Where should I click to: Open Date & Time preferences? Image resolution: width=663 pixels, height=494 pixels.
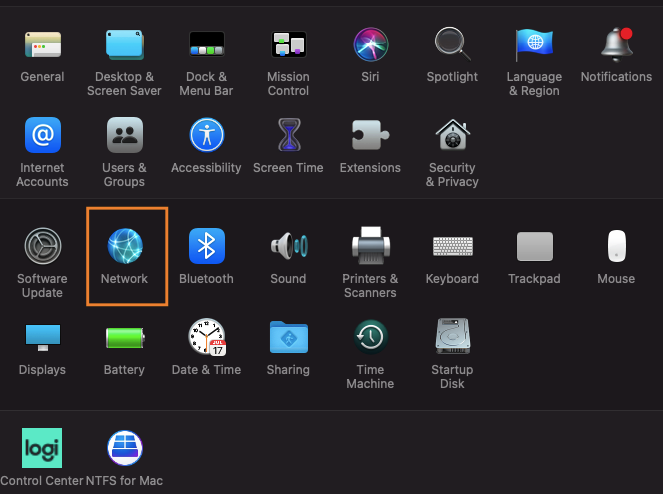pyautogui.click(x=207, y=339)
